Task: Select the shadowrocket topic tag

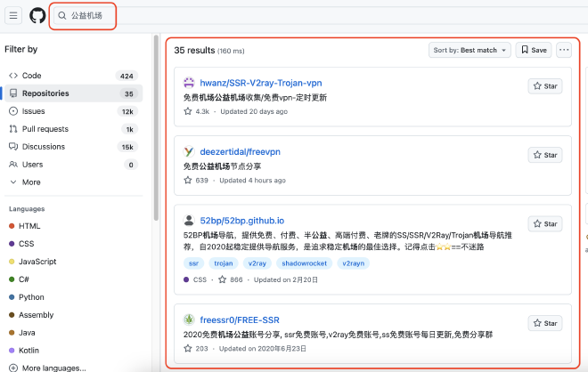Action: 304,263
